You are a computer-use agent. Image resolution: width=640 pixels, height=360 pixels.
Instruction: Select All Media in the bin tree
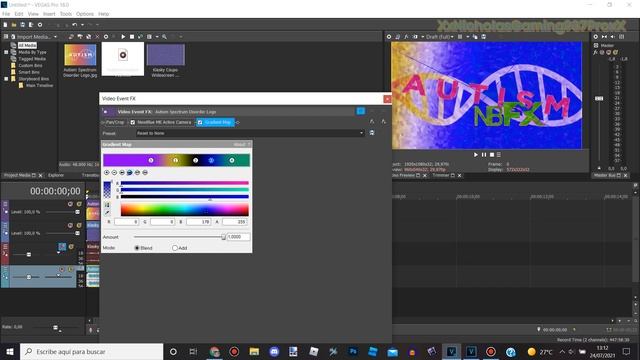27,45
